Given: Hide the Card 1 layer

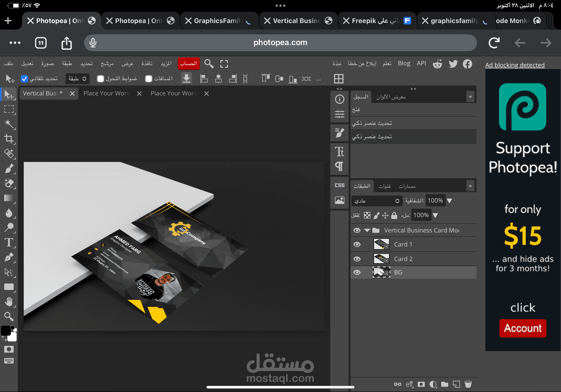Looking at the screenshot, I should tap(357, 244).
